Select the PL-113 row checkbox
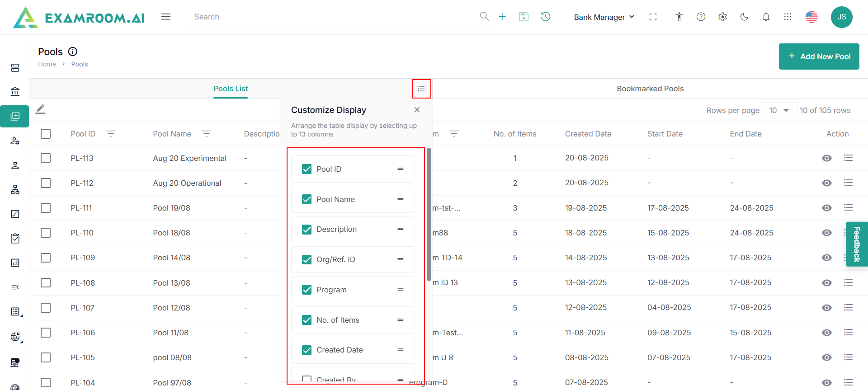This screenshot has height=390, width=868. pos(46,158)
